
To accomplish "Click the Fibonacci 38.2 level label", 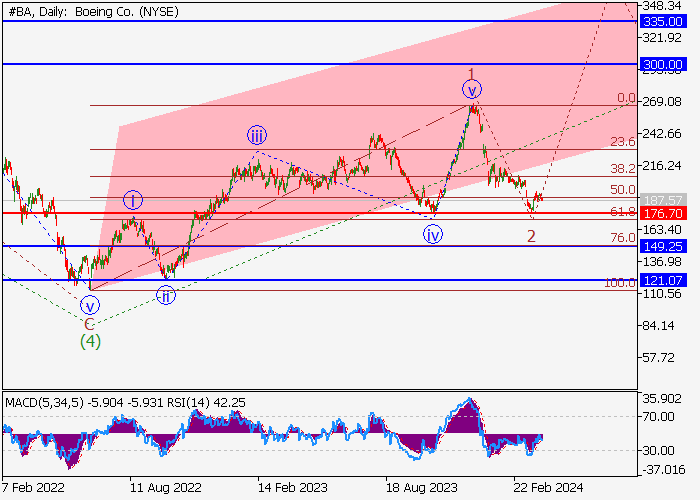I will pos(623,169).
